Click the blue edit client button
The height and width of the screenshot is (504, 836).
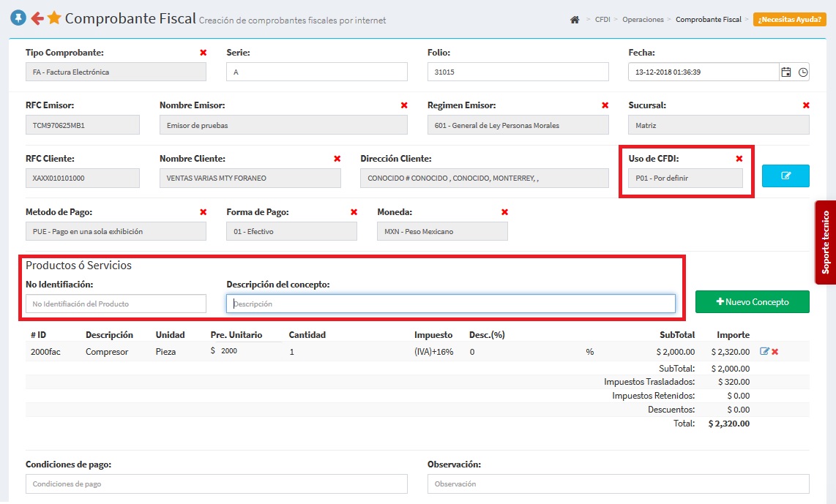tap(785, 176)
